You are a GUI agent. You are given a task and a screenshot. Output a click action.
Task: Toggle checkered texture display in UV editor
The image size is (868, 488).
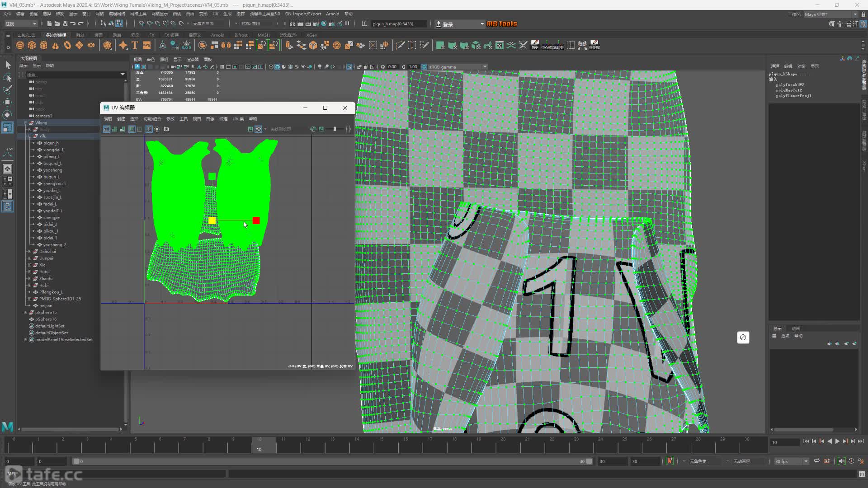(258, 129)
